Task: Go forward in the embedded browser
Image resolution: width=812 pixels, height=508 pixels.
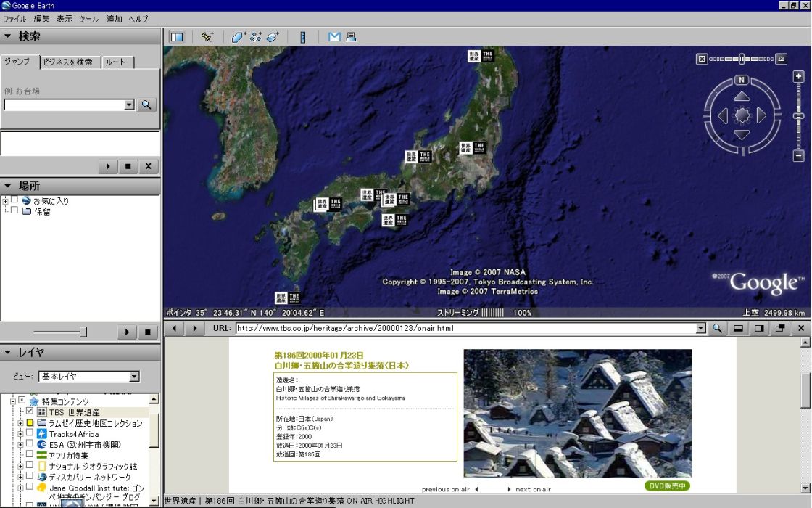Action: click(195, 328)
